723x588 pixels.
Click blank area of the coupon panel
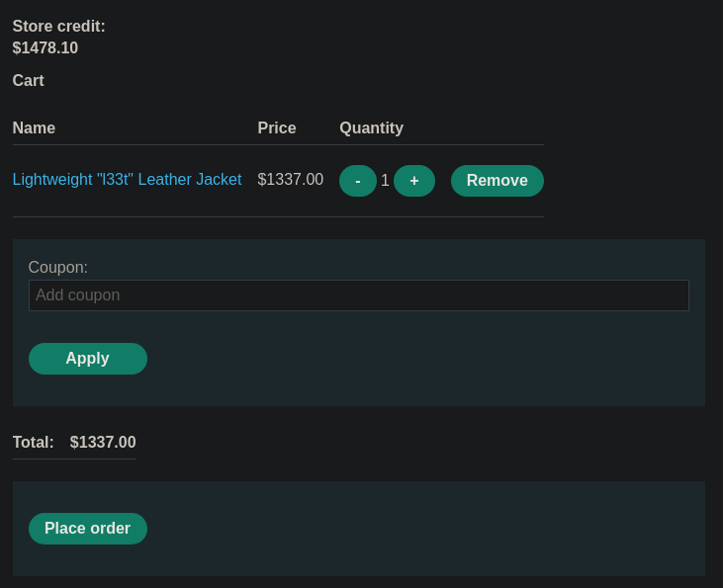pyautogui.click(x=415, y=360)
